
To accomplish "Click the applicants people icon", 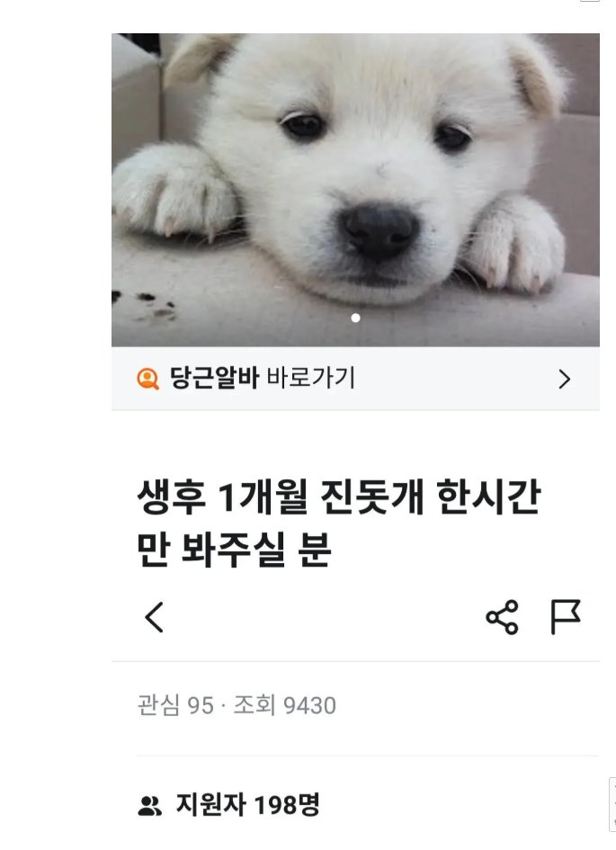I will click(x=149, y=806).
